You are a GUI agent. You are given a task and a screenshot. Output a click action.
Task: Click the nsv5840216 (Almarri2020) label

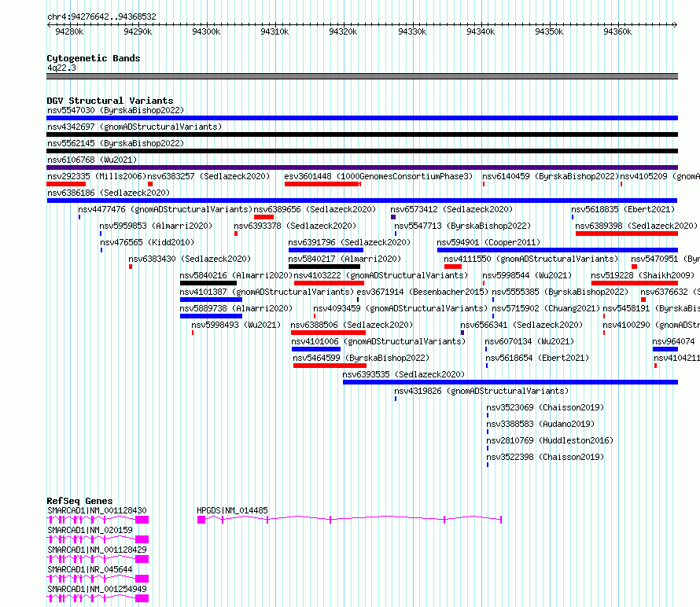pyautogui.click(x=236, y=275)
